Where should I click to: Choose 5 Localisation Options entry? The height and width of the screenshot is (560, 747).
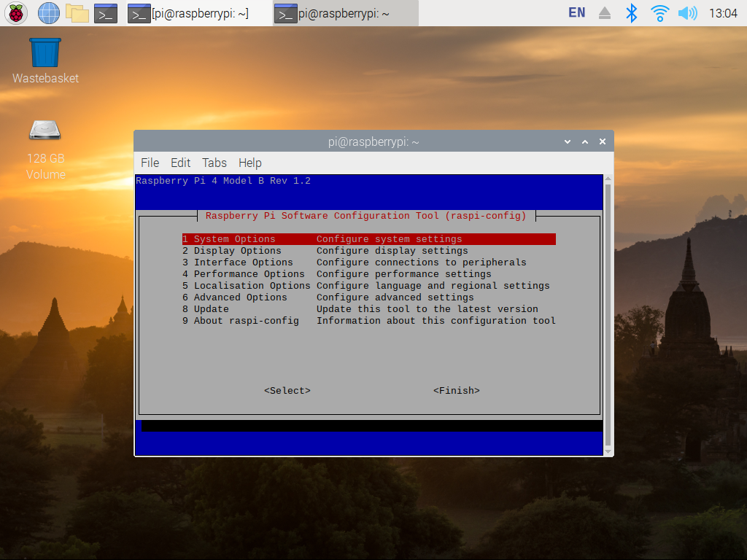point(368,286)
